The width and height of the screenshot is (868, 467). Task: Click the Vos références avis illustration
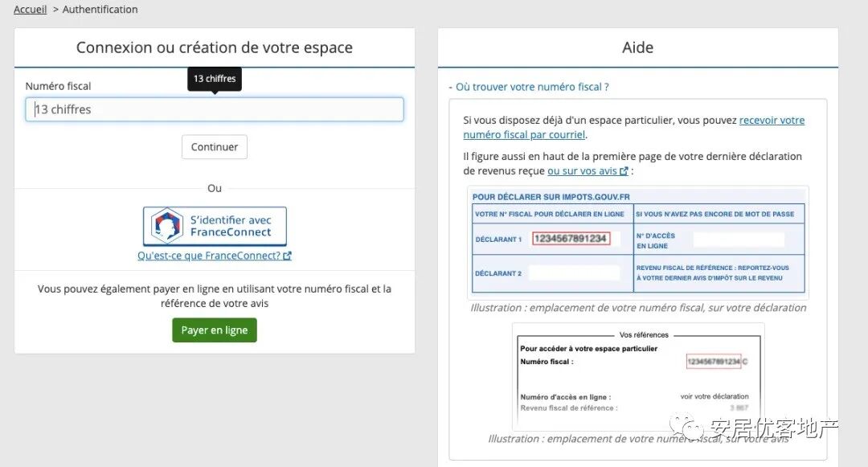tap(638, 377)
